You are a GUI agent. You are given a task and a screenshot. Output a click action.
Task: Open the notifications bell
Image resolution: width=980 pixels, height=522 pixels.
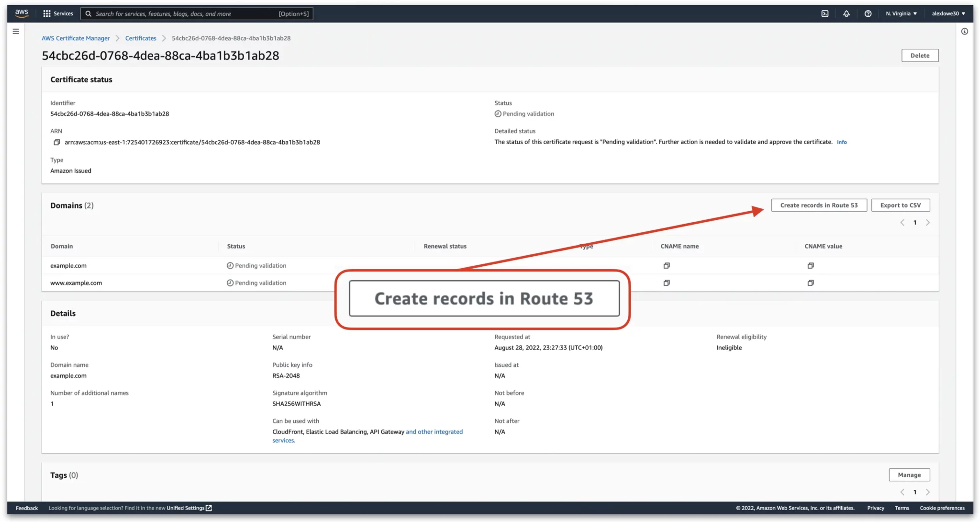846,13
